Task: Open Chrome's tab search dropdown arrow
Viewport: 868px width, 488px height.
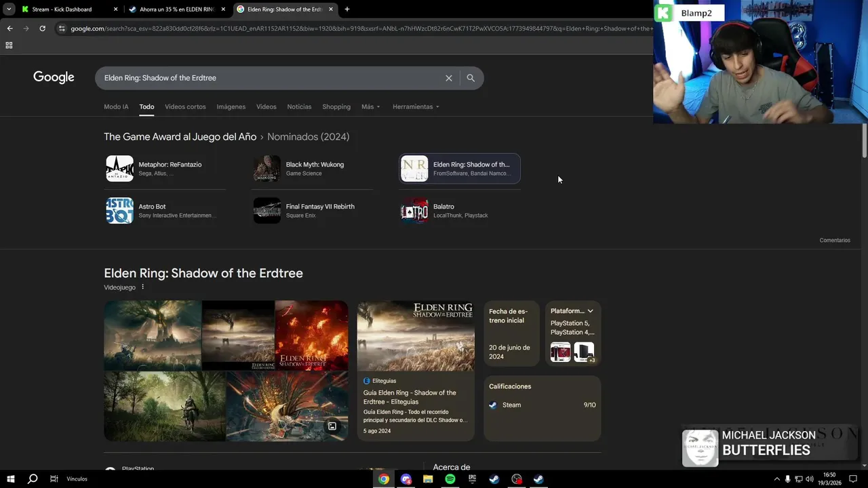Action: click(9, 9)
